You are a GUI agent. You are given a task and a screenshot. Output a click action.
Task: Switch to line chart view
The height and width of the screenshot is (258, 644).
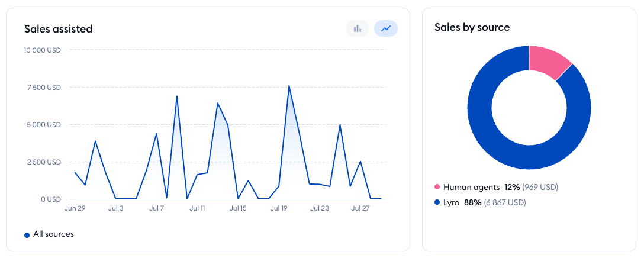[x=386, y=29]
